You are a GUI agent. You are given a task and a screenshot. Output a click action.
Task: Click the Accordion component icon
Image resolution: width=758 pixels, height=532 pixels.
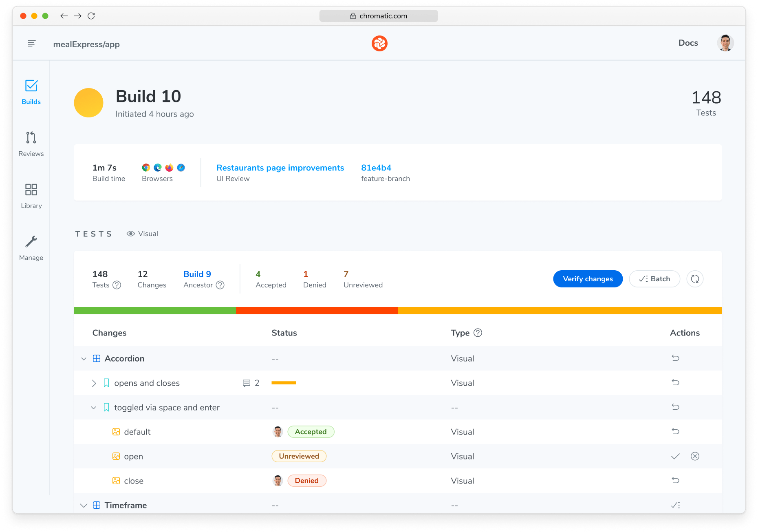[x=97, y=358]
